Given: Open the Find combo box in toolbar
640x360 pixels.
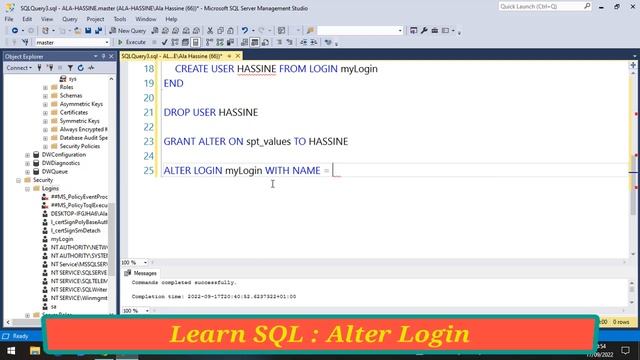Looking at the screenshot, I should click(360, 31).
